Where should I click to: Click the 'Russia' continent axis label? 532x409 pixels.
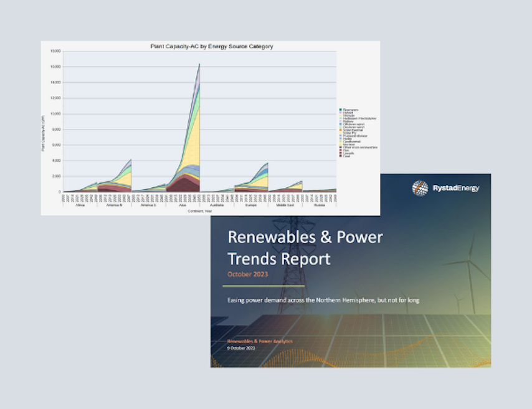[x=320, y=205]
